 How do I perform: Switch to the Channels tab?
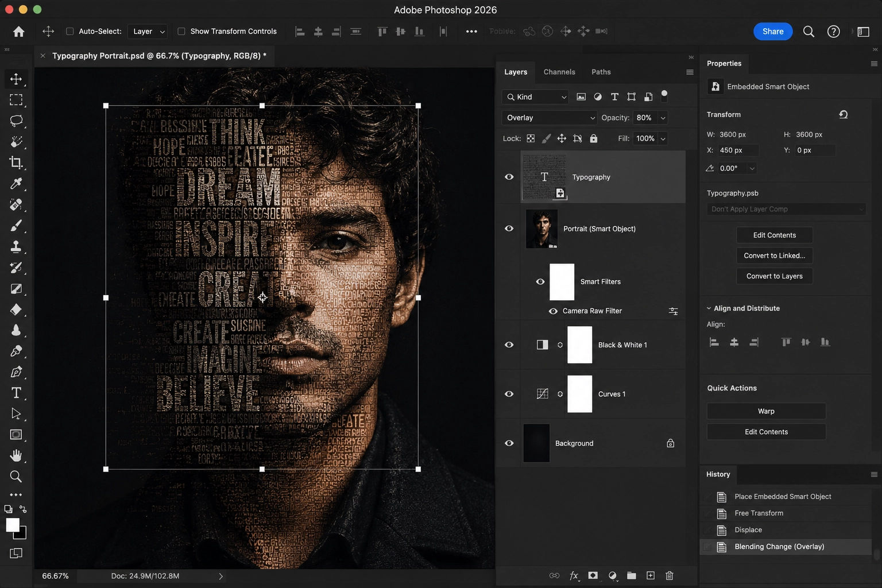click(x=559, y=72)
